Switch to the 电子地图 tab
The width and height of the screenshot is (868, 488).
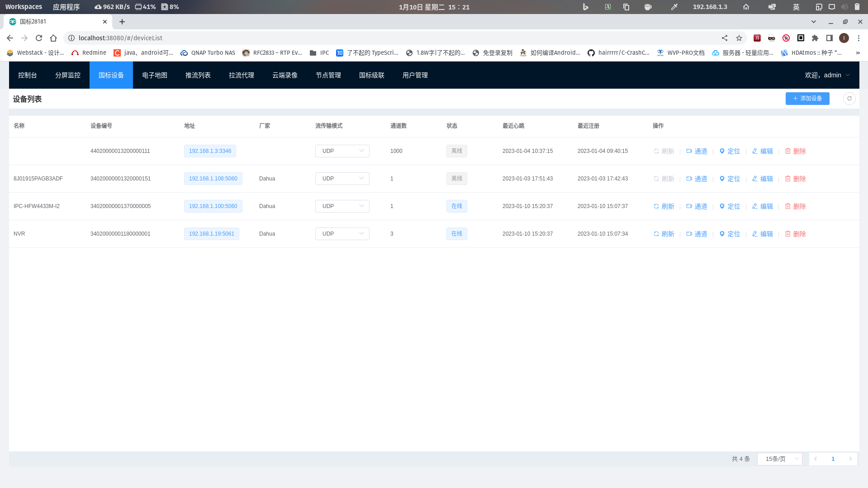155,75
